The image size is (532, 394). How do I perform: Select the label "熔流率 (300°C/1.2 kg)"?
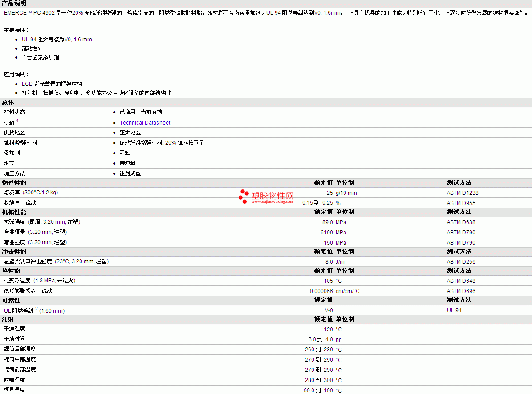pos(31,193)
